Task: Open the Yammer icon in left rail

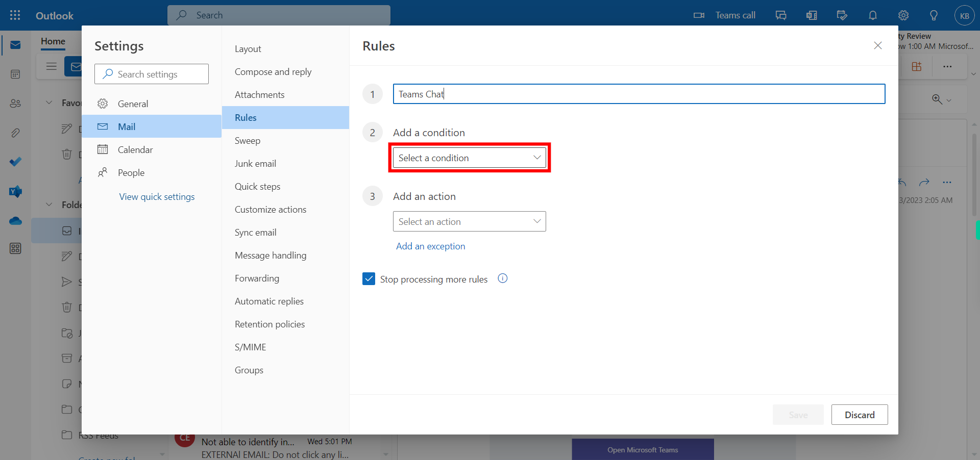Action: click(x=15, y=191)
